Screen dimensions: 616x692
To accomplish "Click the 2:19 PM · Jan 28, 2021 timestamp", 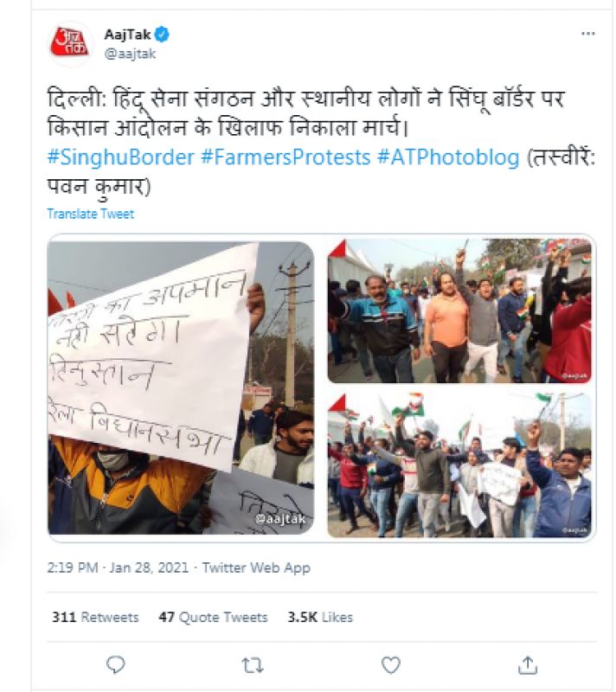I will [x=118, y=567].
